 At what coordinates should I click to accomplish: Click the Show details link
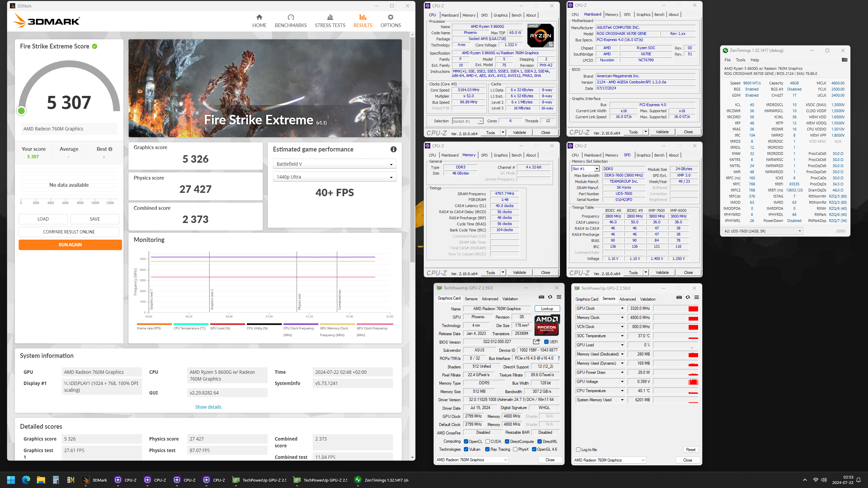click(208, 407)
